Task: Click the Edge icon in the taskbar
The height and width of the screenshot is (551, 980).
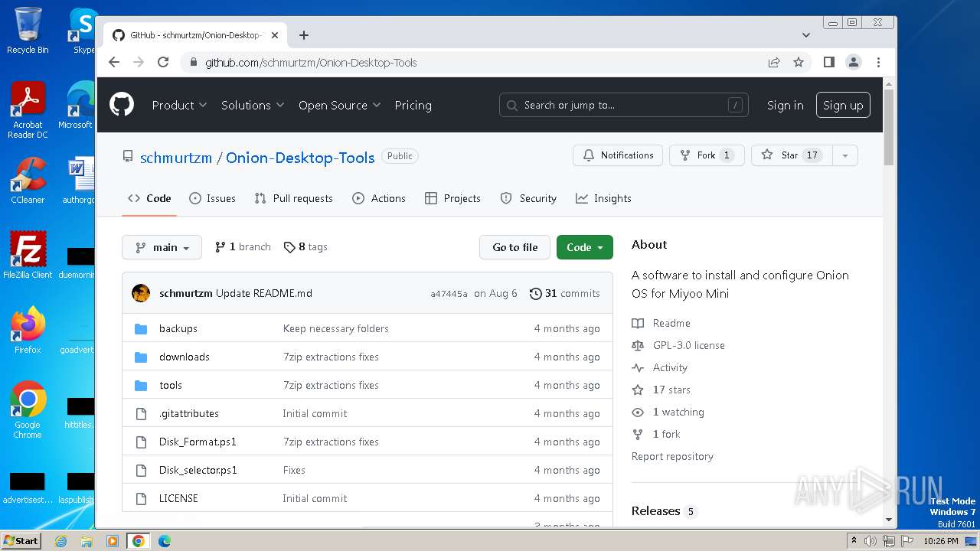Action: [164, 541]
